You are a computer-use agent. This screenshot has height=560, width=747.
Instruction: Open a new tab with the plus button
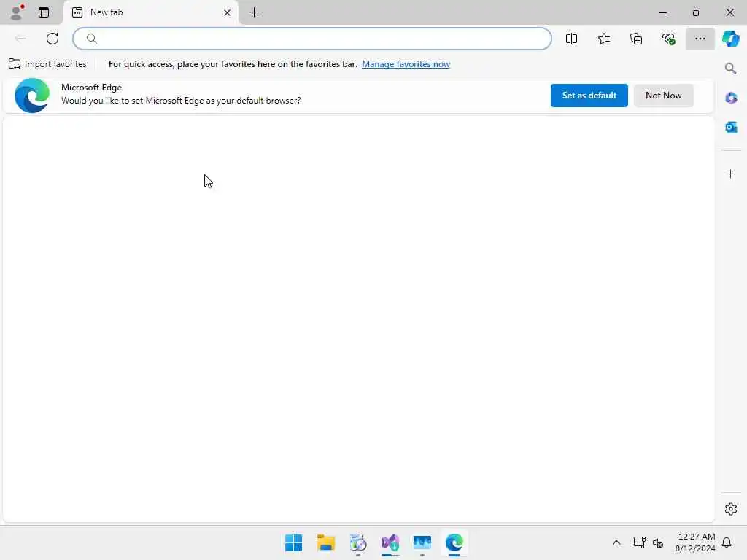point(255,12)
